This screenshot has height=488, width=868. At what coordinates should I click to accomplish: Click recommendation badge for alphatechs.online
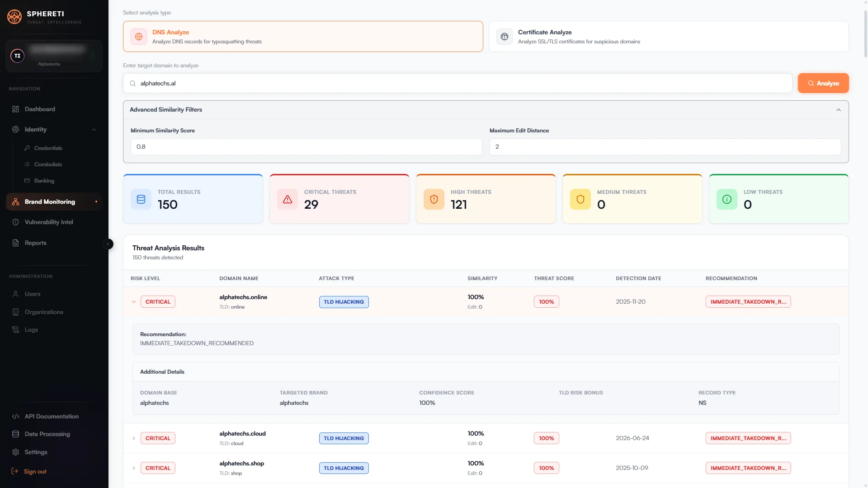[748, 302]
